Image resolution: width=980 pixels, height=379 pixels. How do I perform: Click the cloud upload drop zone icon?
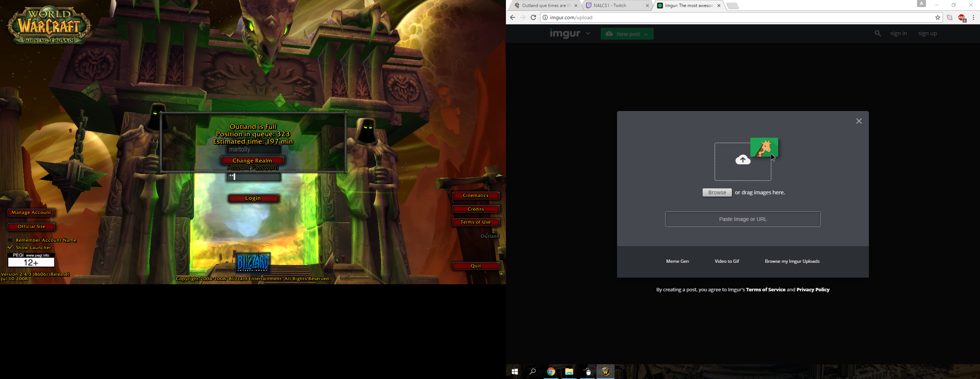[x=743, y=160]
